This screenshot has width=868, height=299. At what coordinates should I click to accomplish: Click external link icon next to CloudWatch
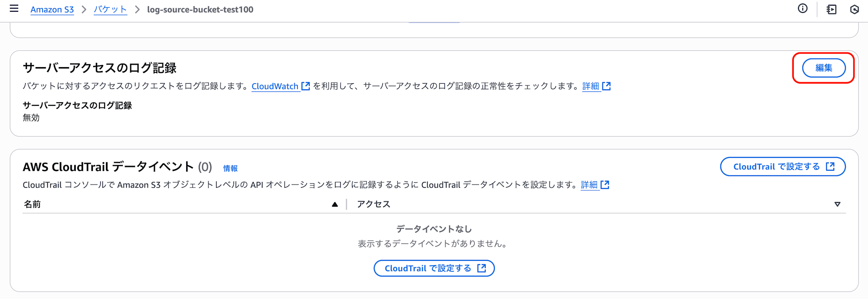[x=306, y=86]
